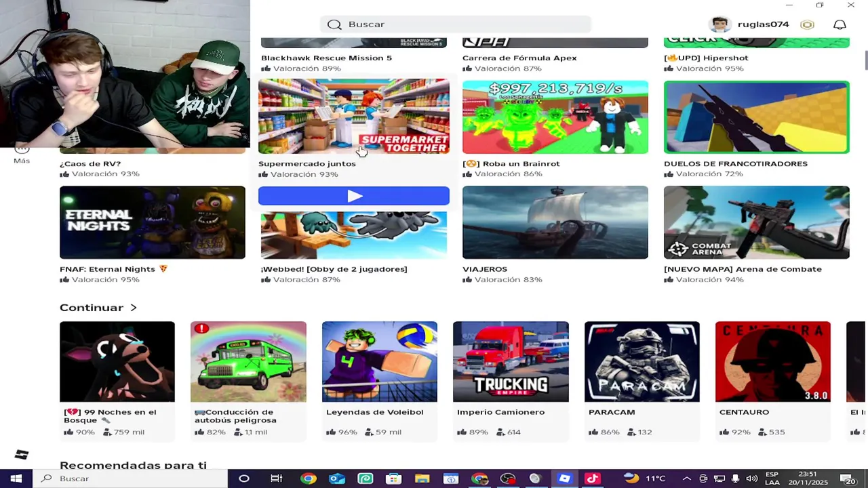Click the [UPD] Hipershot title
This screenshot has width=868, height=488.
click(706, 58)
